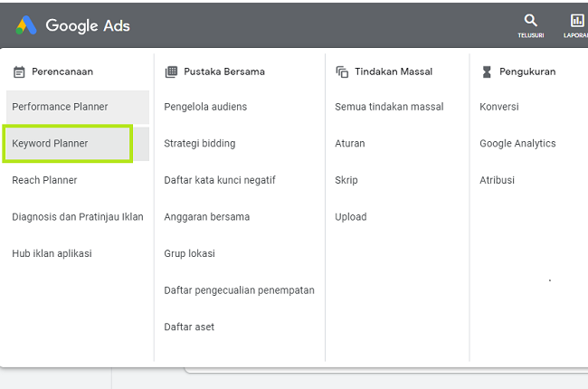This screenshot has height=389, width=588.
Task: Open Konversi under Pengukuran
Action: pos(499,107)
